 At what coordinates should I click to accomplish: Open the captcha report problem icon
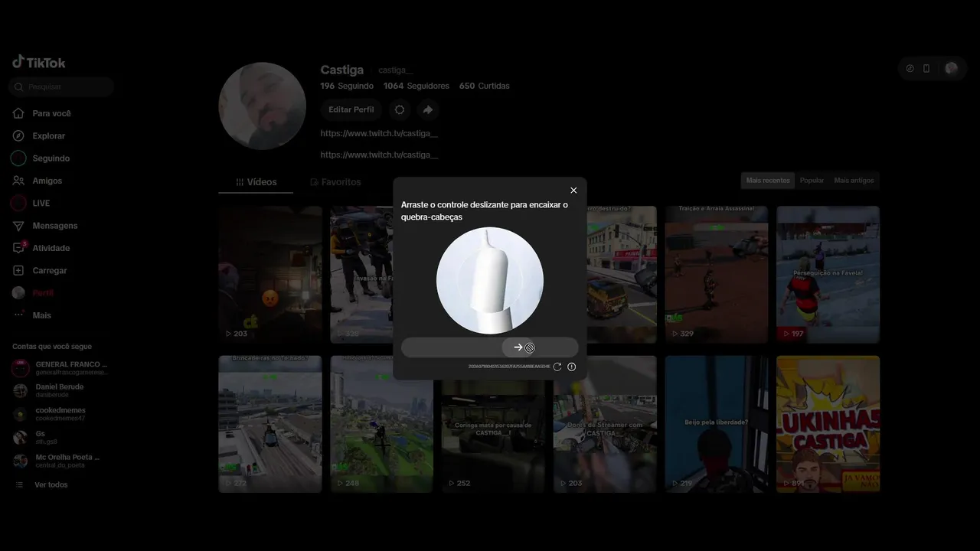coord(572,367)
